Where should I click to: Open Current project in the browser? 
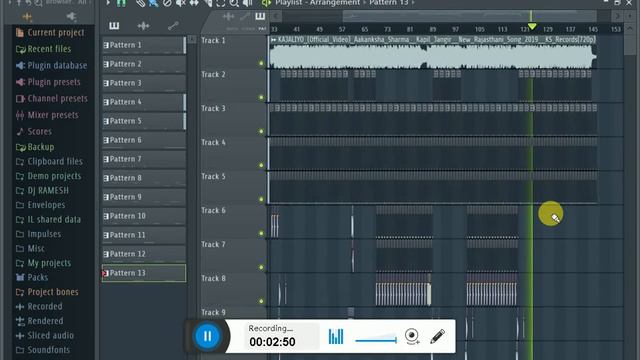point(50,33)
